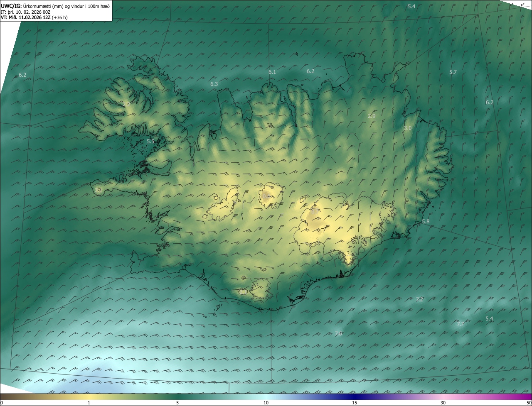
Task: Click the yellow segment of the color scale bar
Action: (x=89, y=396)
